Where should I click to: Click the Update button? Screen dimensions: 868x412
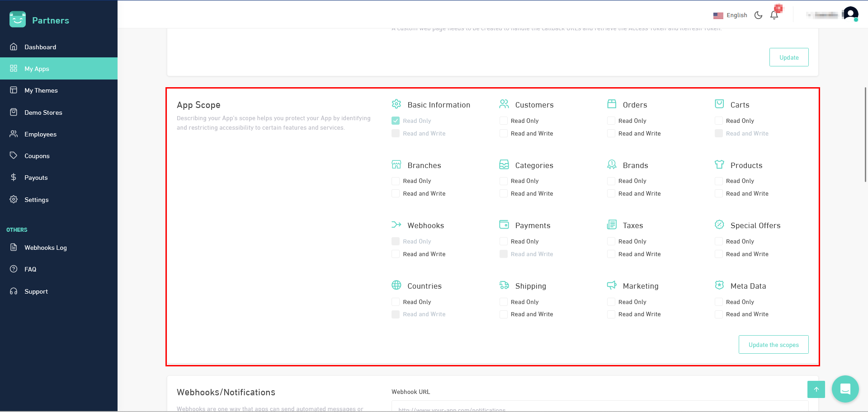pos(788,57)
